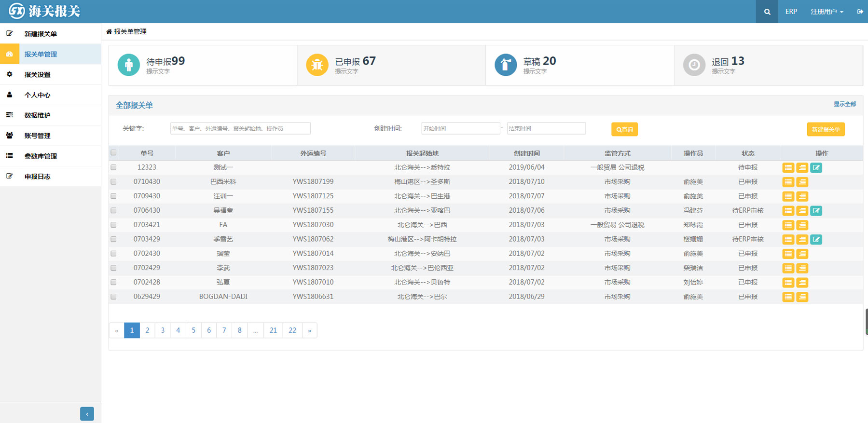Click the 退回 gray clock icon

click(694, 65)
